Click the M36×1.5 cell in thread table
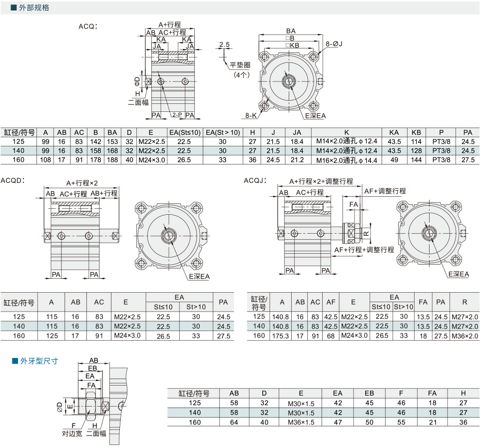 click(301, 423)
